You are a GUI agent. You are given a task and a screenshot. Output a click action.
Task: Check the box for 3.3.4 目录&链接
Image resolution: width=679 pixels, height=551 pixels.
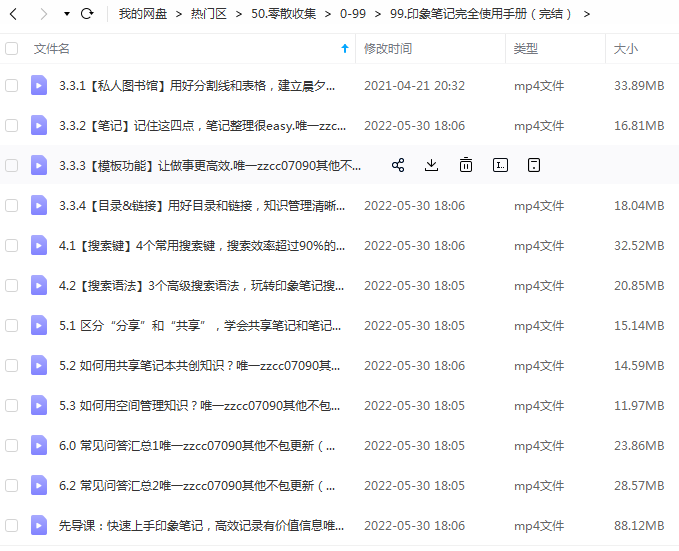tap(12, 205)
